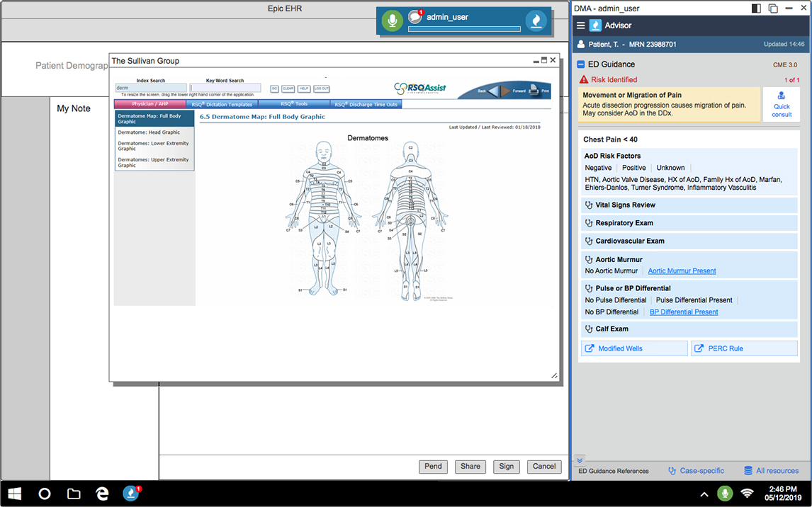Click the stethoscope icon beside Pulse or BP Differential

pos(589,288)
